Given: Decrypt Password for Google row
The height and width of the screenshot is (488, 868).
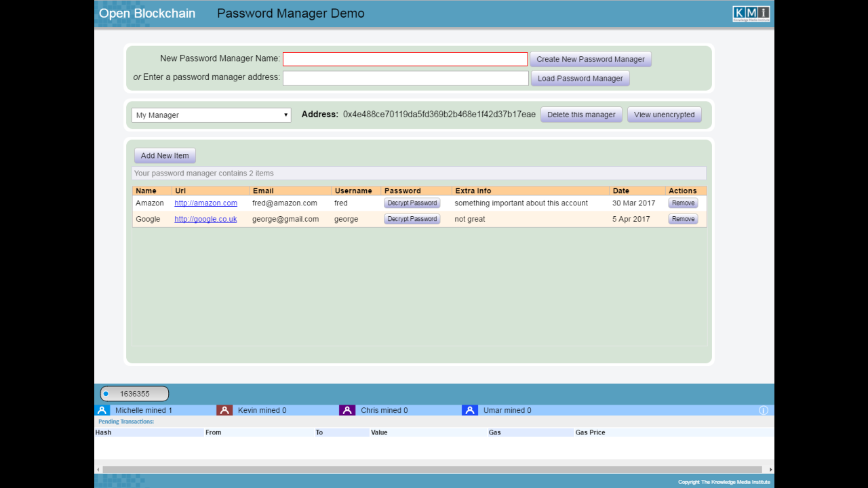Looking at the screenshot, I should tap(412, 219).
